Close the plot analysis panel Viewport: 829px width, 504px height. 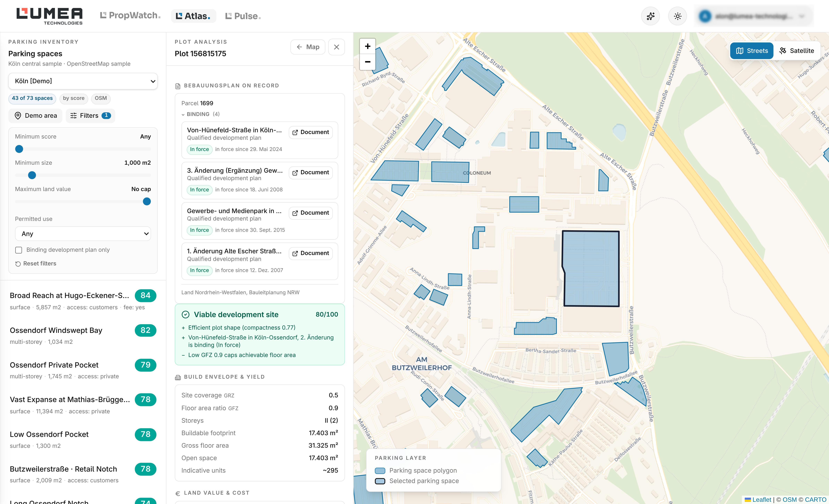coord(336,47)
